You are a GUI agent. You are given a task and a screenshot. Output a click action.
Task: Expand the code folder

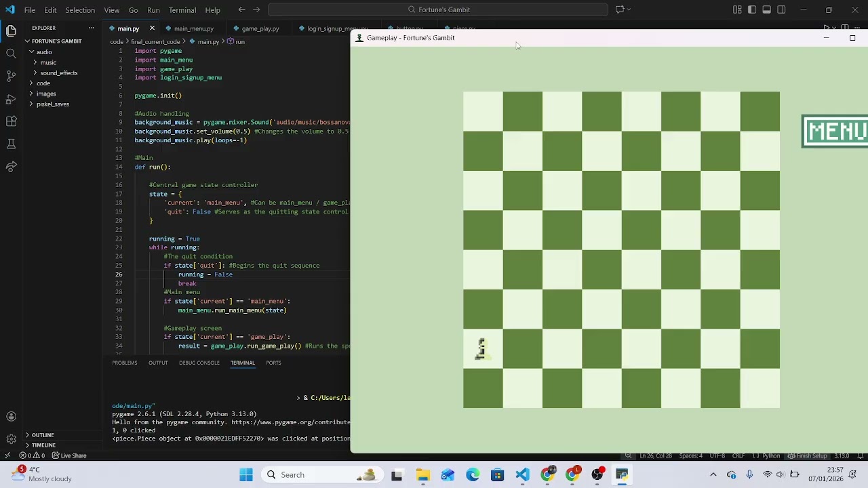point(43,83)
